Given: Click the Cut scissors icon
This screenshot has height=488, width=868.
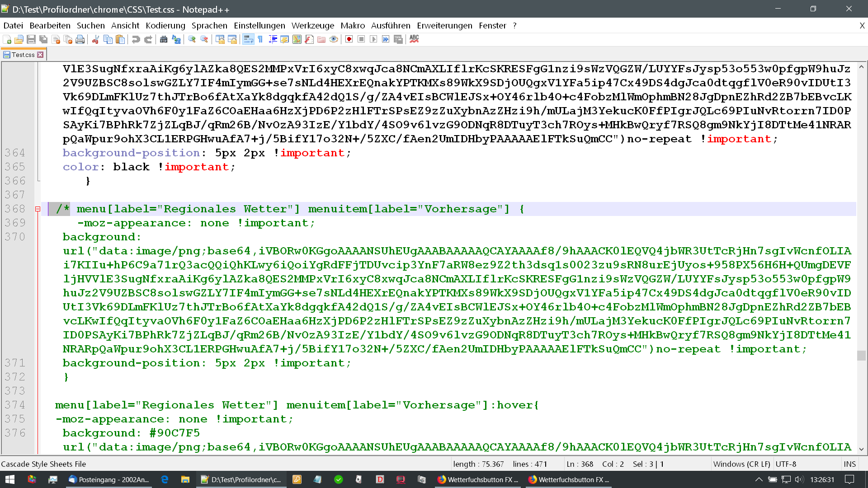Looking at the screenshot, I should [95, 40].
